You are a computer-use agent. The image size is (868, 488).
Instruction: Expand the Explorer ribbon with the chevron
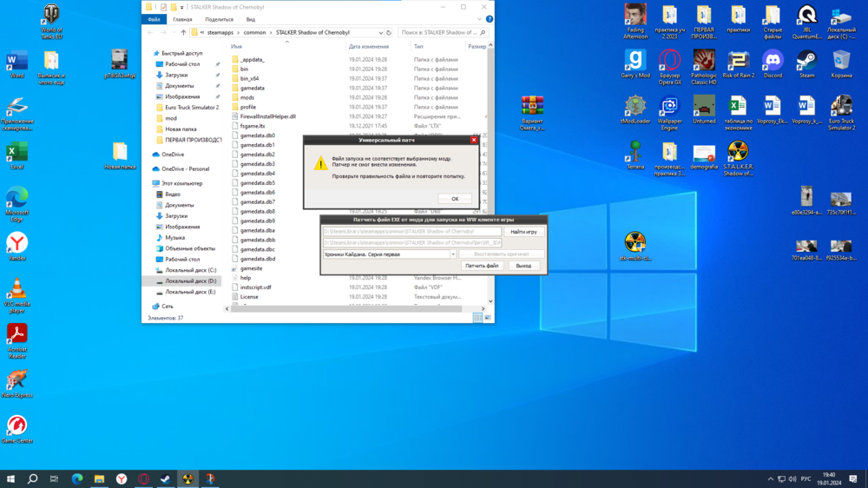click(478, 19)
